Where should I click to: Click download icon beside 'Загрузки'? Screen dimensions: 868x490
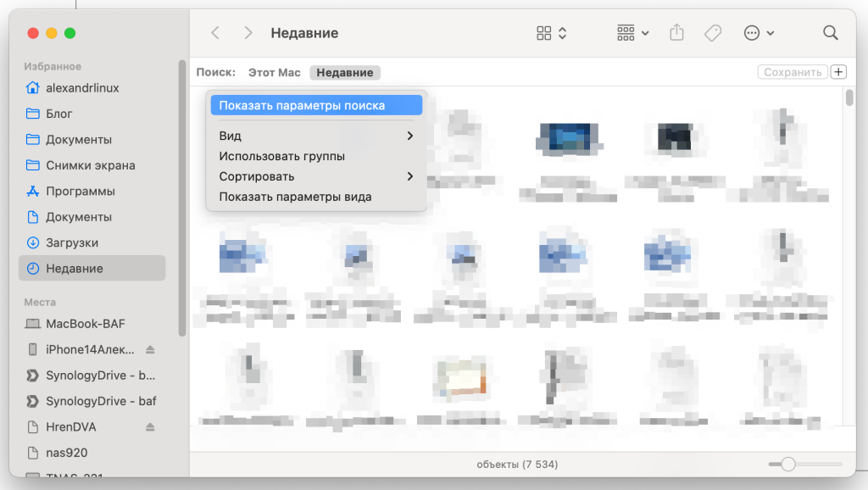click(x=33, y=242)
